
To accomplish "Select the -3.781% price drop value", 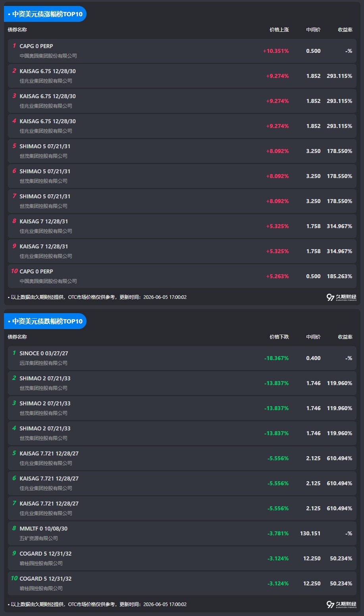I will pyautogui.click(x=278, y=533).
